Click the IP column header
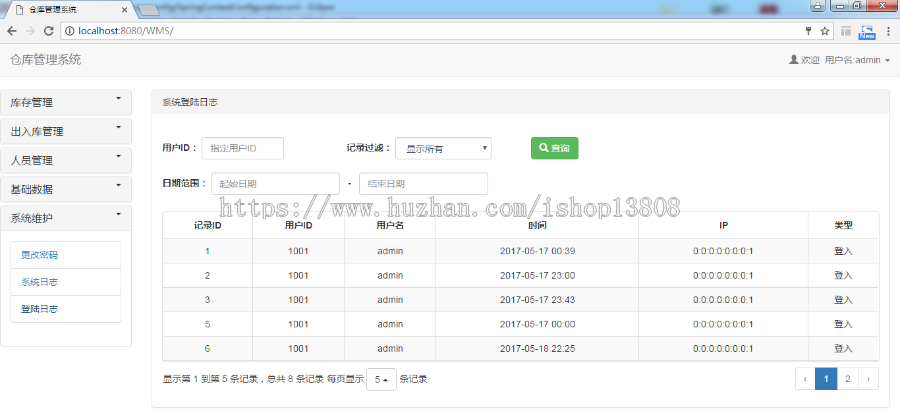The height and width of the screenshot is (411, 900). coord(724,226)
